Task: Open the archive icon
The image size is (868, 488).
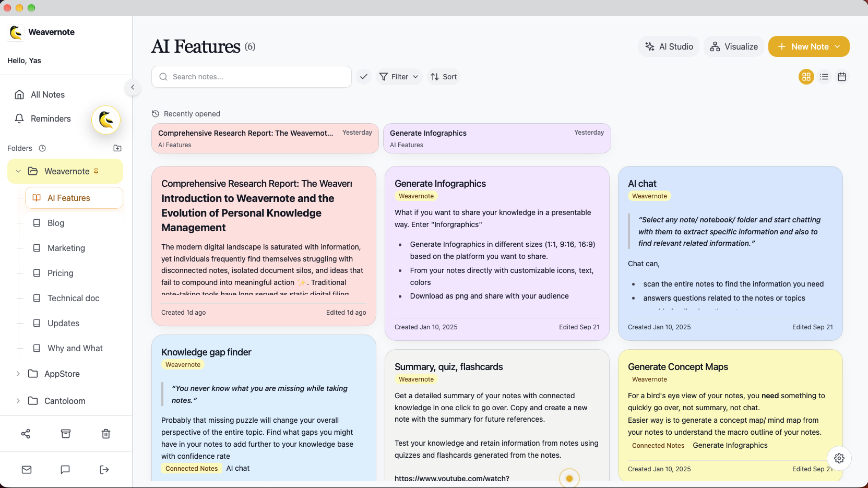Action: click(66, 434)
